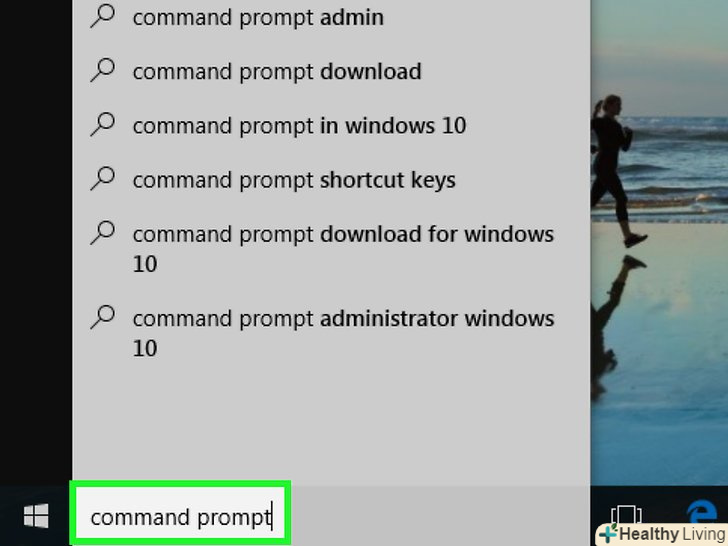The image size is (728, 546).
Task: Click the Healthy Living watermark badge
Action: click(662, 533)
